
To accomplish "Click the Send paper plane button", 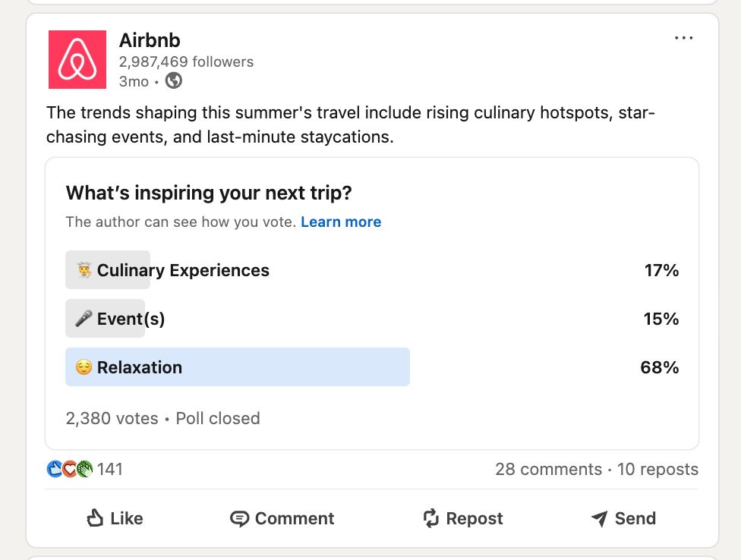I will coord(623,518).
